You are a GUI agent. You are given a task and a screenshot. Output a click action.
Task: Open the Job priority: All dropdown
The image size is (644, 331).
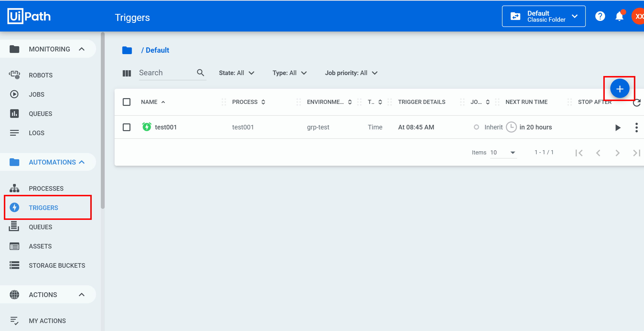[351, 73]
